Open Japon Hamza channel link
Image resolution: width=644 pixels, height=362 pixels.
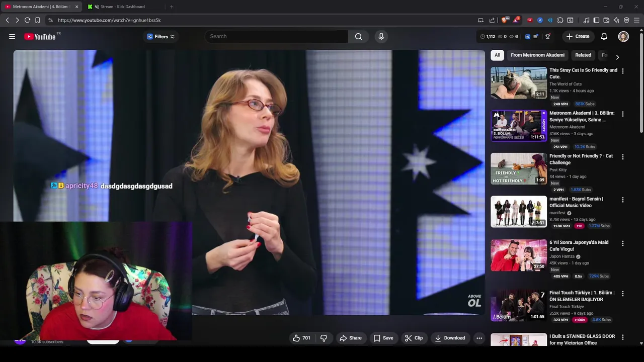pos(562,256)
